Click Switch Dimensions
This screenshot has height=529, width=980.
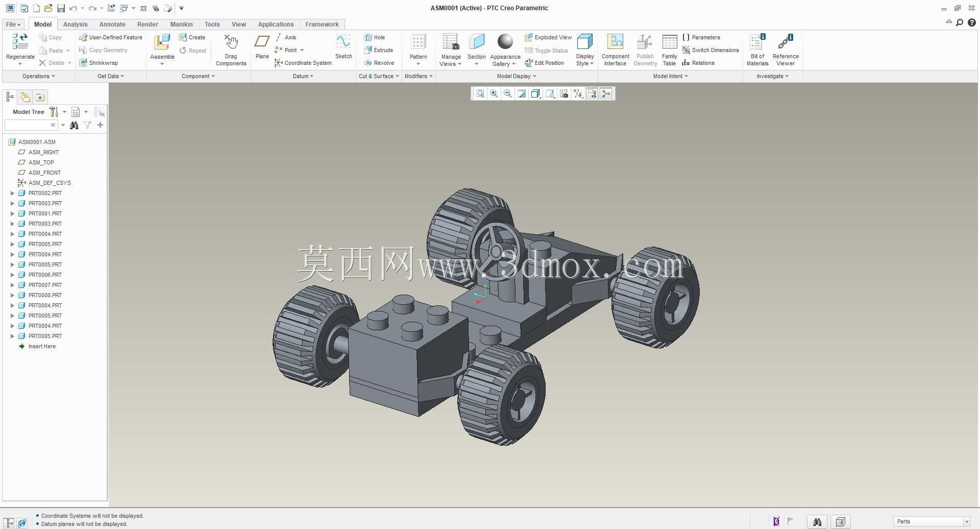point(710,50)
